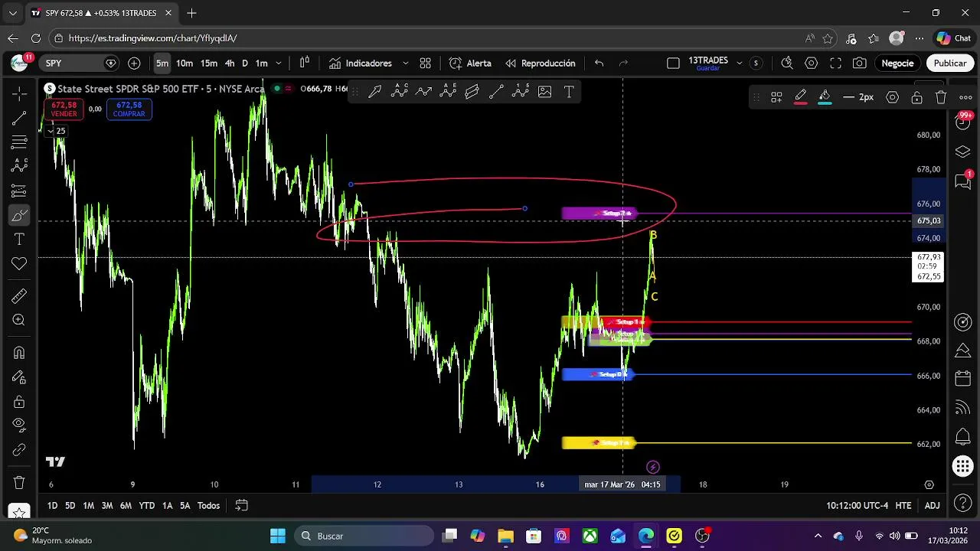This screenshot has width=980, height=551.
Task: Select the 5m timeframe
Action: pos(162,64)
